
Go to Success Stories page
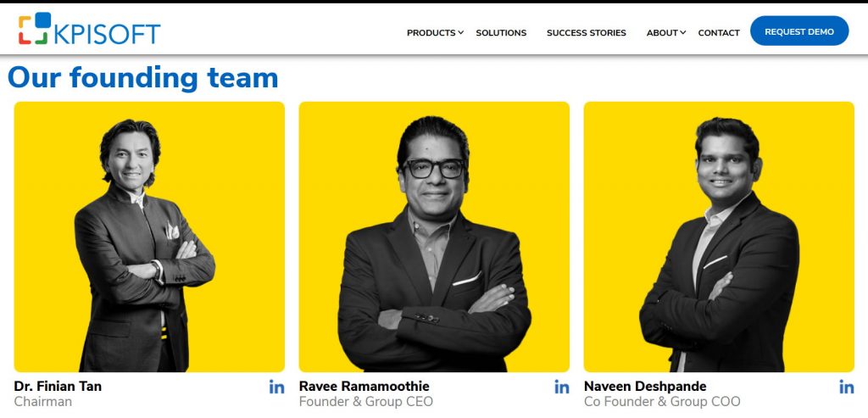point(587,33)
